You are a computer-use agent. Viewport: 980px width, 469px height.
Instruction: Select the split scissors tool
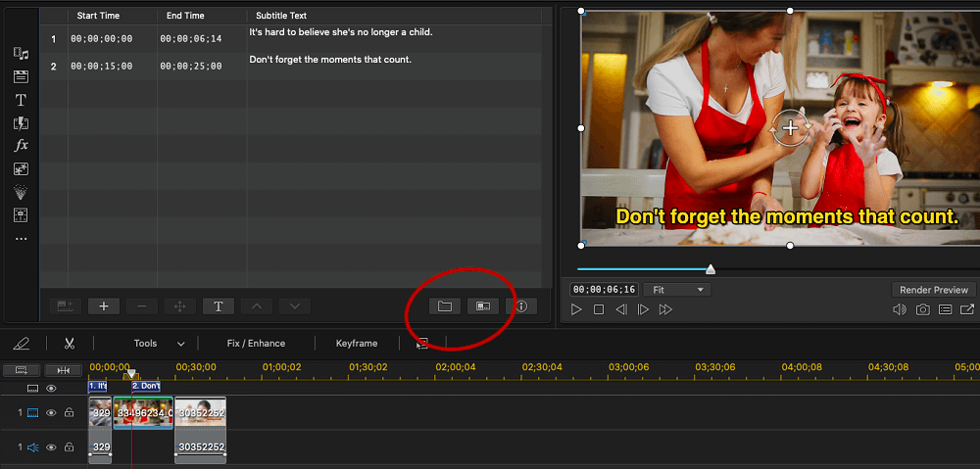(x=70, y=343)
